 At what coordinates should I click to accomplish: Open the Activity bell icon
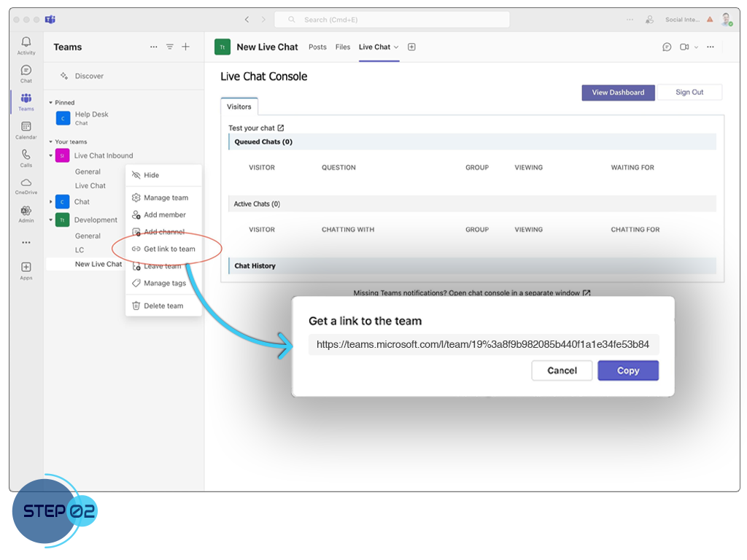pyautogui.click(x=26, y=42)
